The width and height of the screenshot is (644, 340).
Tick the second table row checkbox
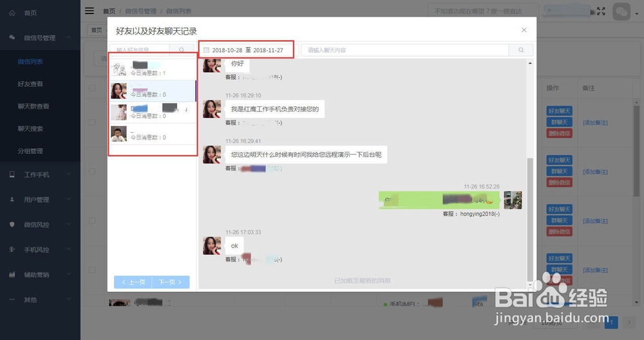coord(92,172)
